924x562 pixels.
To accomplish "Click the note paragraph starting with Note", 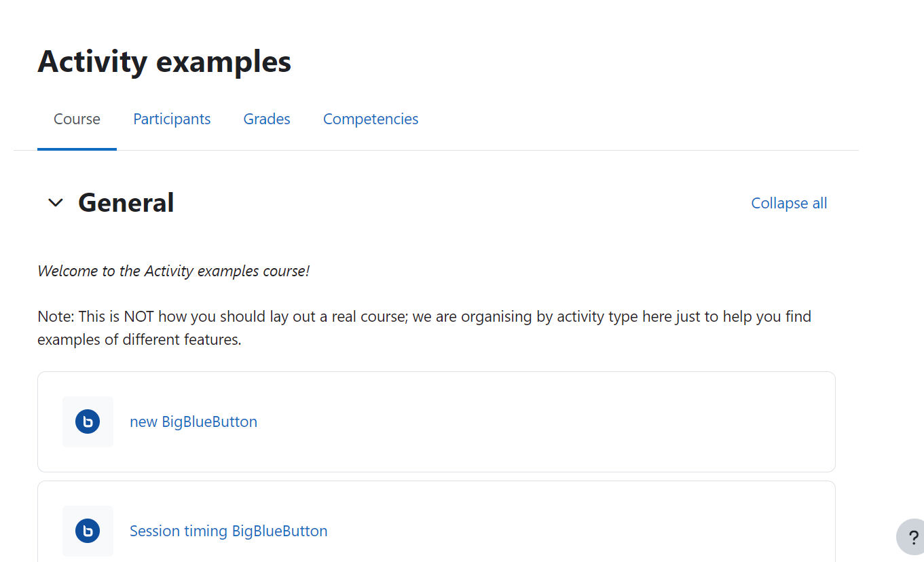I will (424, 328).
